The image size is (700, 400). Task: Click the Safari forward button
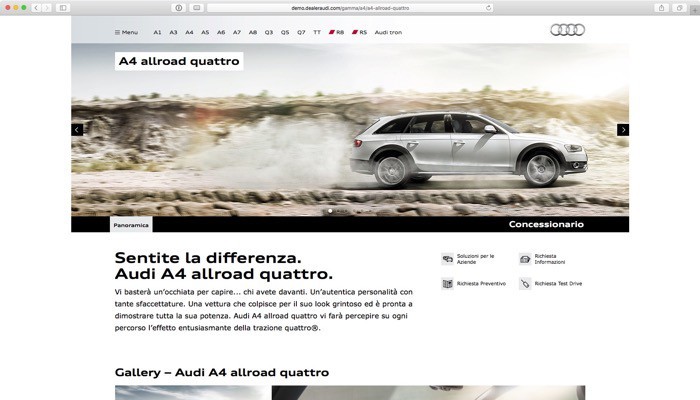pyautogui.click(x=46, y=8)
